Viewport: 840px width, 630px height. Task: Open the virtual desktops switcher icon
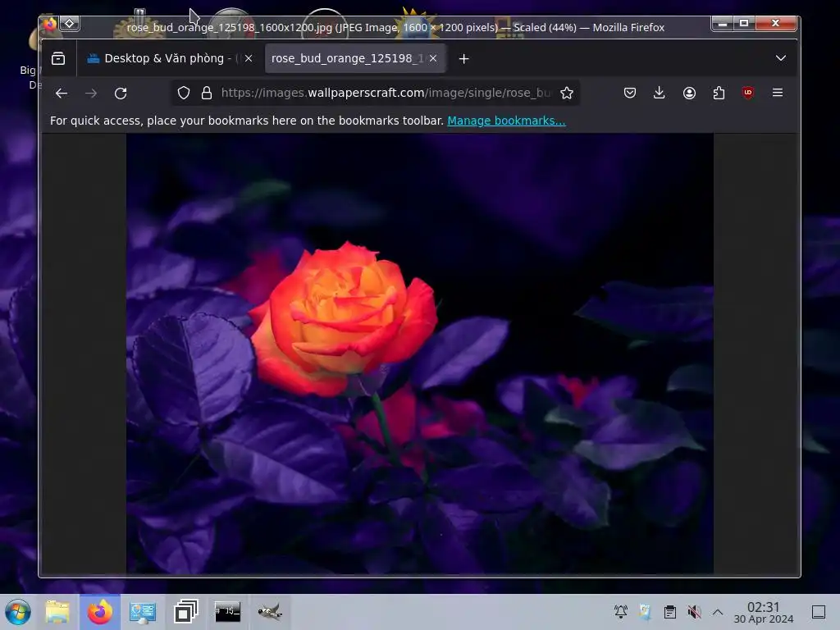click(186, 612)
